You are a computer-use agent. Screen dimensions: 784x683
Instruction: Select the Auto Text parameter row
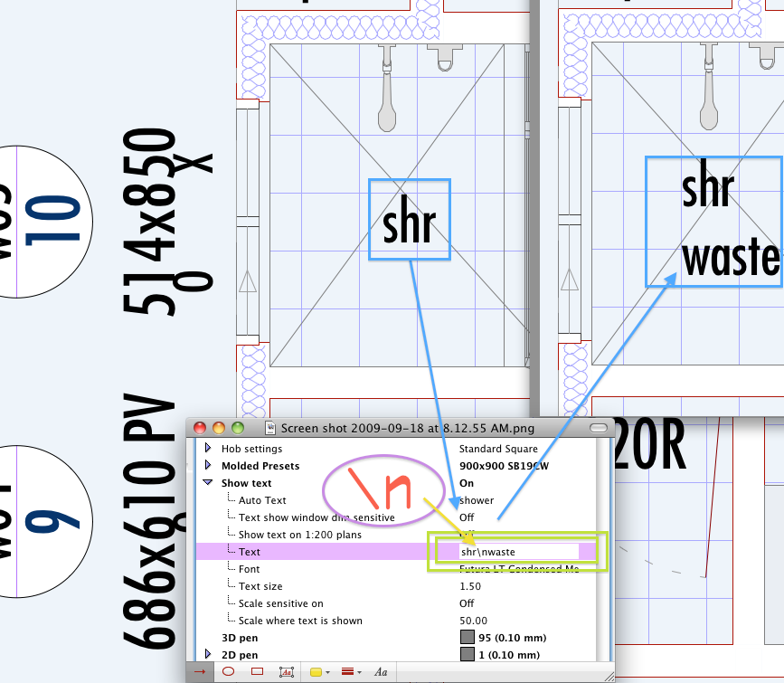262,500
